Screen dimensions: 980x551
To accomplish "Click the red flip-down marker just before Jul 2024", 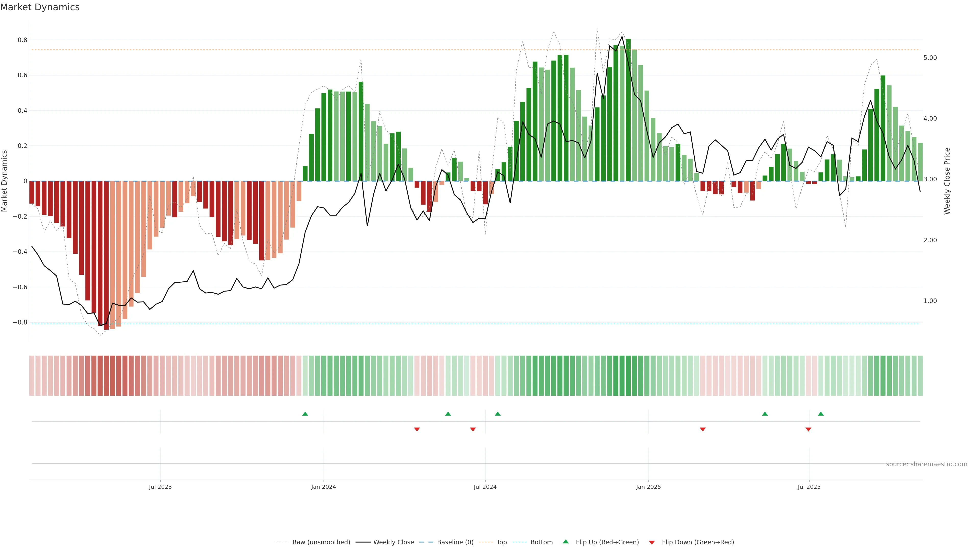I will (x=472, y=429).
